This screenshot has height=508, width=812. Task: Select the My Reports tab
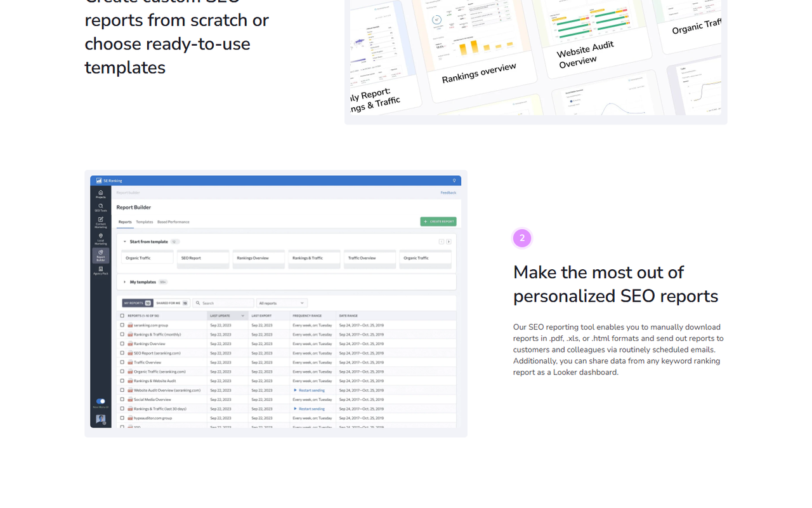pyautogui.click(x=137, y=304)
